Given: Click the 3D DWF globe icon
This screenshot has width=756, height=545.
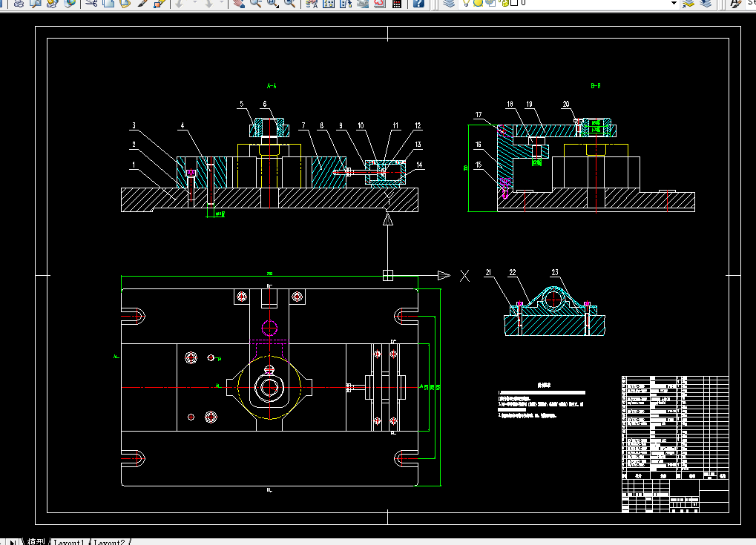Looking at the screenshot, I should [x=70, y=3].
